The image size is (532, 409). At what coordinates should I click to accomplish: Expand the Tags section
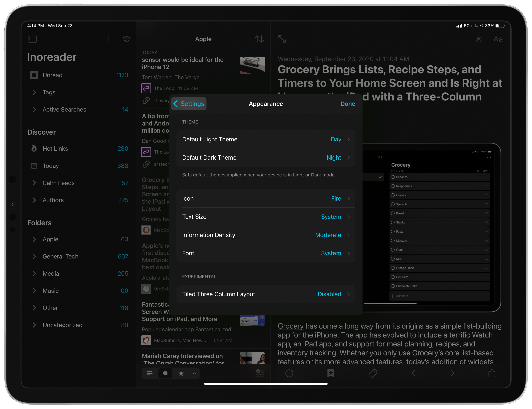point(34,92)
